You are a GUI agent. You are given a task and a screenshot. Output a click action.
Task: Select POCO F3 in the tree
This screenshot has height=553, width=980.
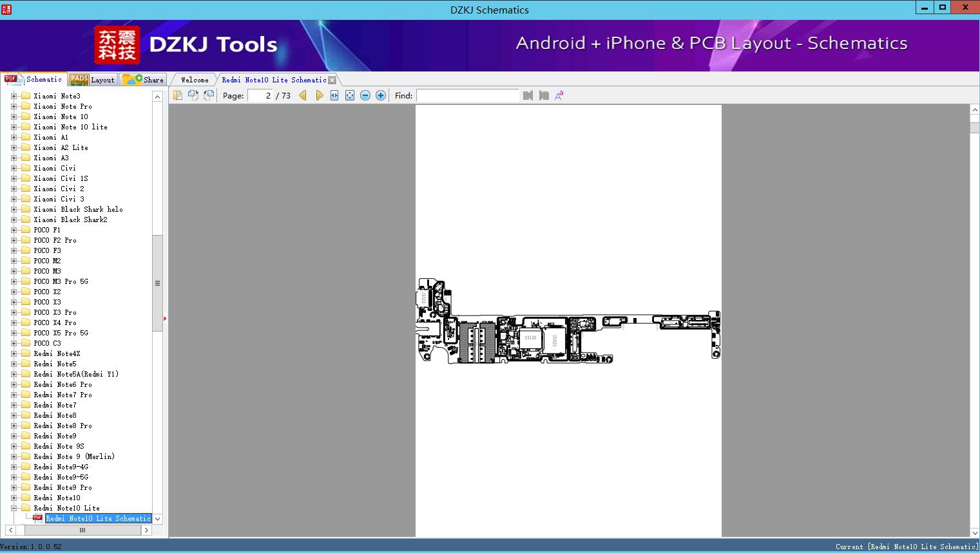click(x=47, y=250)
